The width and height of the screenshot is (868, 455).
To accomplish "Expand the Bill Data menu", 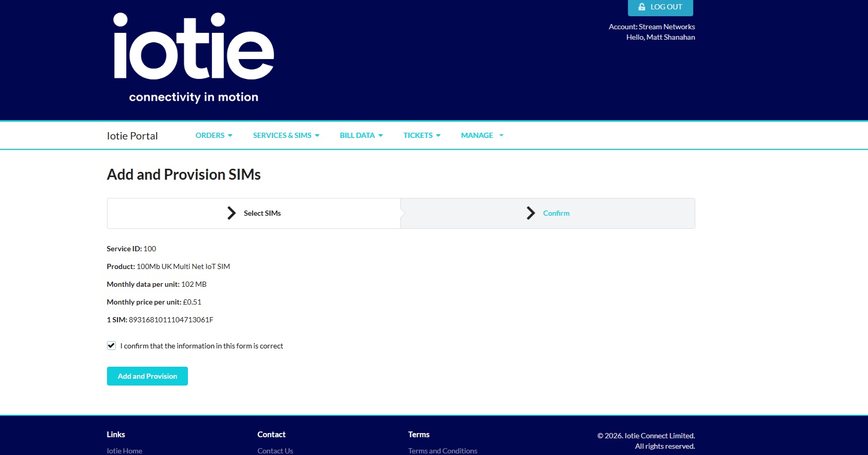I will pos(361,135).
